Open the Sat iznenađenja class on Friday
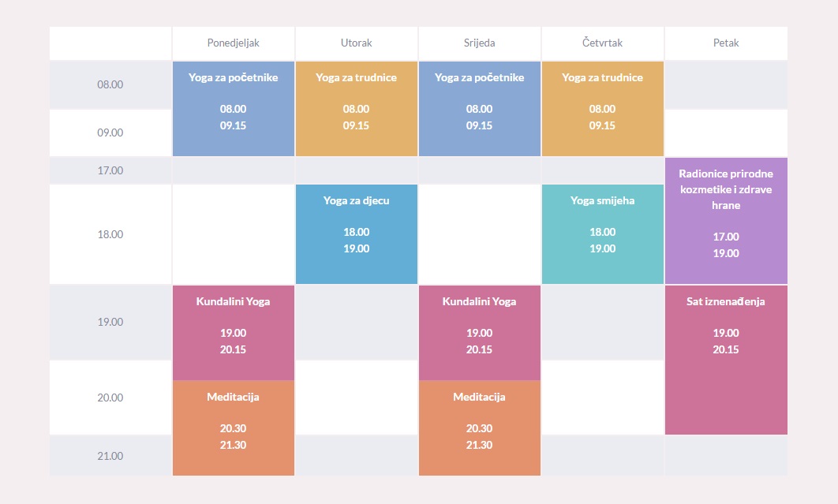Screen dimensions: 838x504 (x=726, y=360)
